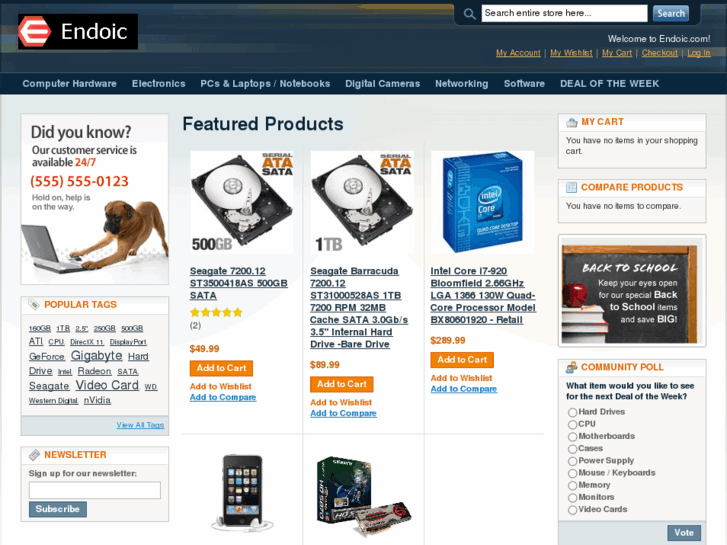Open PCs & Laptops / Notebooks category
727x545 pixels.
click(x=265, y=83)
